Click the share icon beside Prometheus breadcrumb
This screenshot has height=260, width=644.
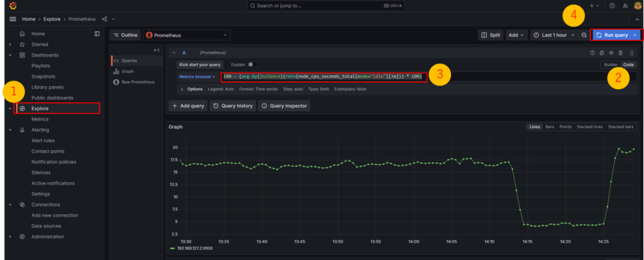(104, 19)
